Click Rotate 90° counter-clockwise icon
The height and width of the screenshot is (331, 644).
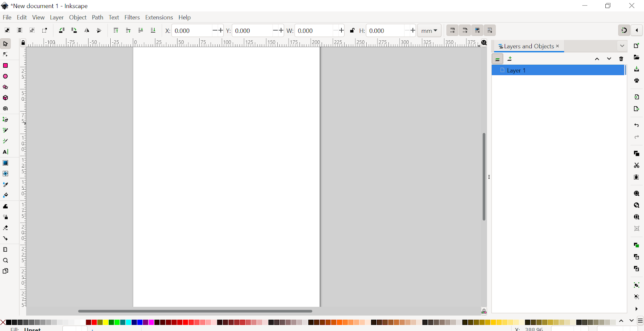pos(62,30)
